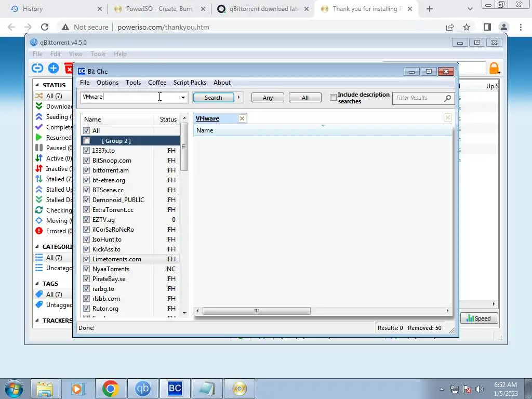Uncheck the NyaaTorrents checkbox
This screenshot has height=399, width=532.
click(87, 269)
